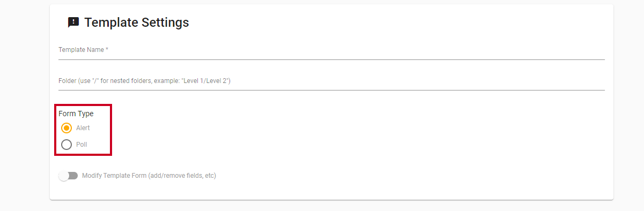Click the underline beneath Template Name
The height and width of the screenshot is (211, 644).
(331, 59)
